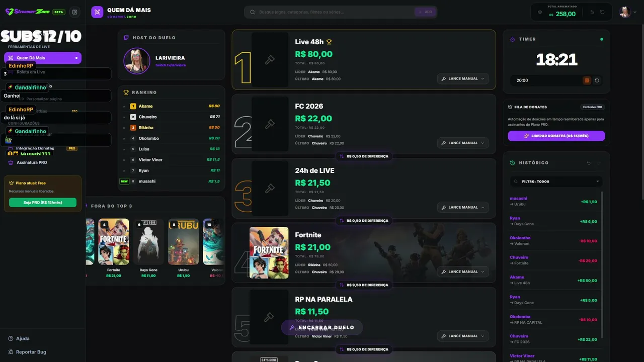Click the Seja PRO upgrade button
This screenshot has width=644, height=362.
pos(43,202)
